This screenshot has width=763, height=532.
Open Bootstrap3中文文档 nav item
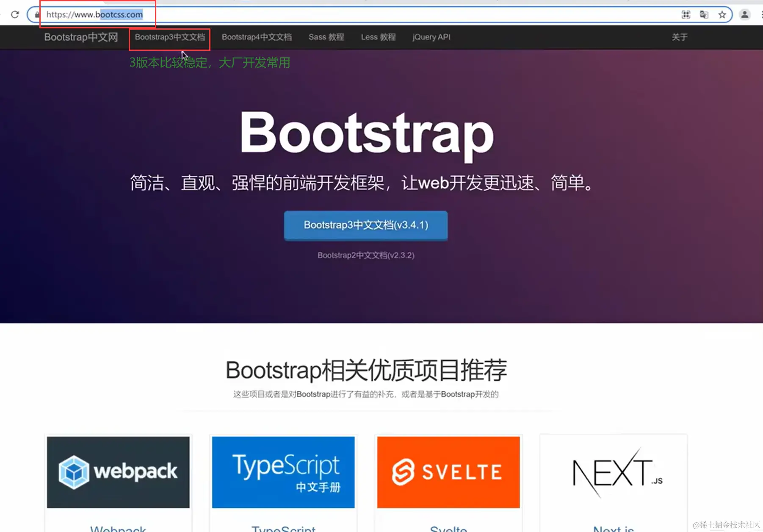(170, 37)
